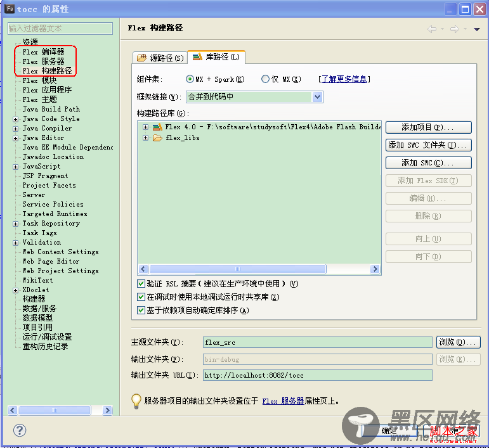Click 浏览 button for 主源文件夹
Screen dimensions: 489x448
tap(458, 342)
